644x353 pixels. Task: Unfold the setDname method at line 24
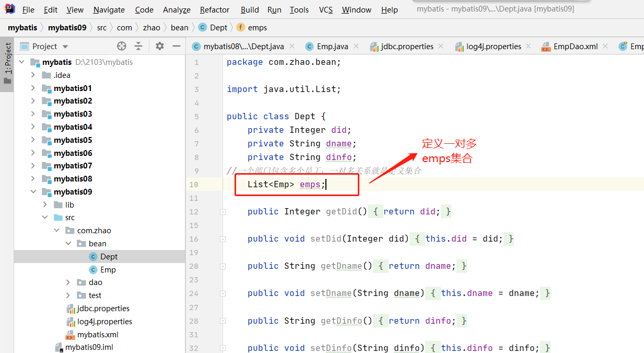[x=223, y=293]
